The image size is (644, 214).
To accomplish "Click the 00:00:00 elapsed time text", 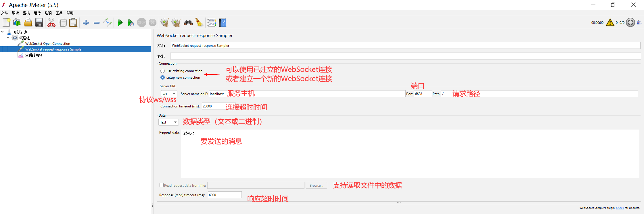I will [x=597, y=23].
